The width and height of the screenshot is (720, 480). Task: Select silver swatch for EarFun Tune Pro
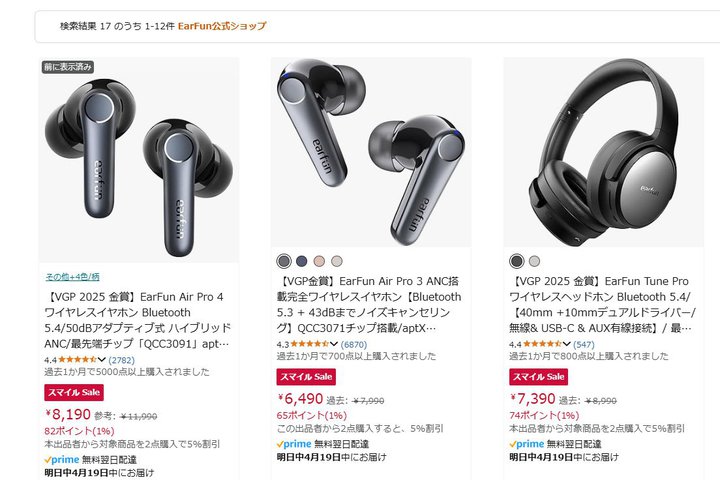coord(534,261)
